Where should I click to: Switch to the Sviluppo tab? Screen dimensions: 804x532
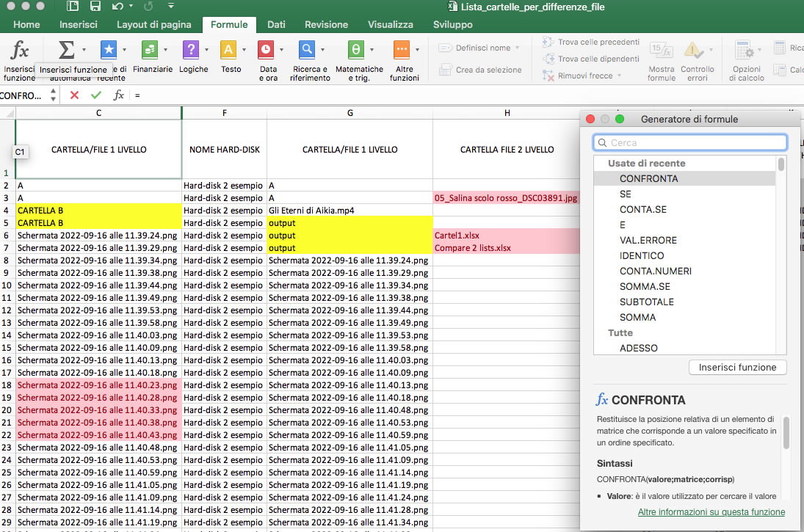(453, 25)
